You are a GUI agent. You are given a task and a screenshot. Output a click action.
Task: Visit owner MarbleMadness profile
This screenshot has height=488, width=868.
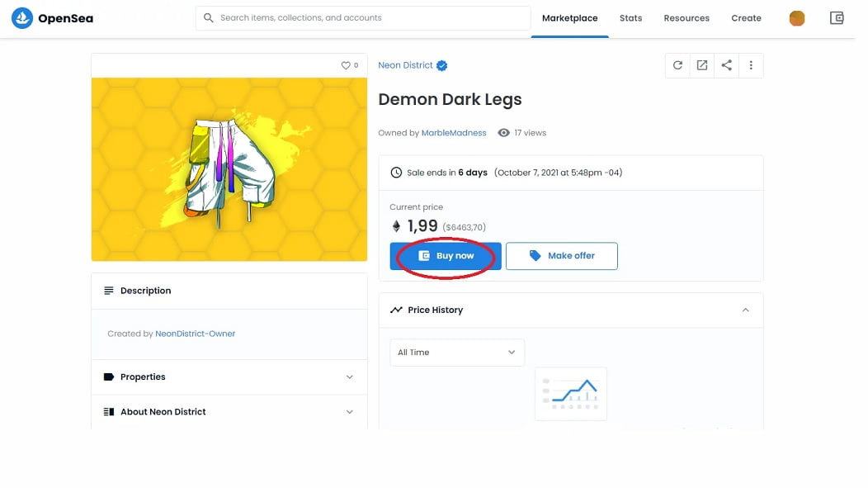pyautogui.click(x=454, y=133)
